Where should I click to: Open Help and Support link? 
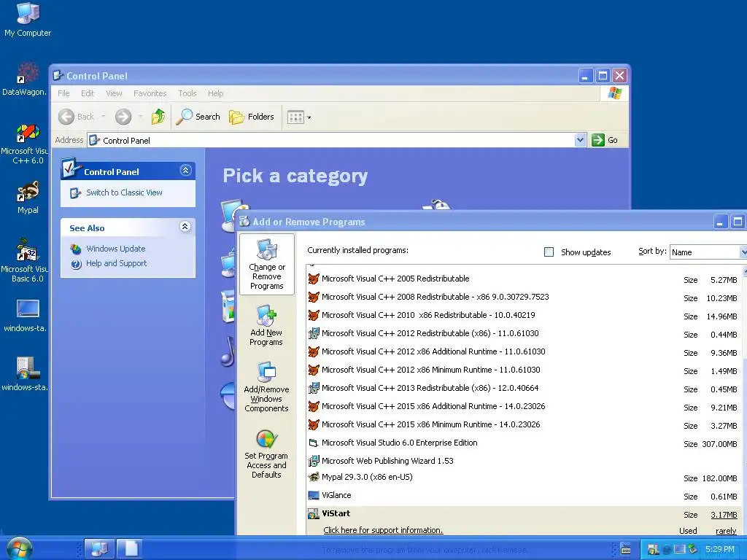tap(116, 263)
